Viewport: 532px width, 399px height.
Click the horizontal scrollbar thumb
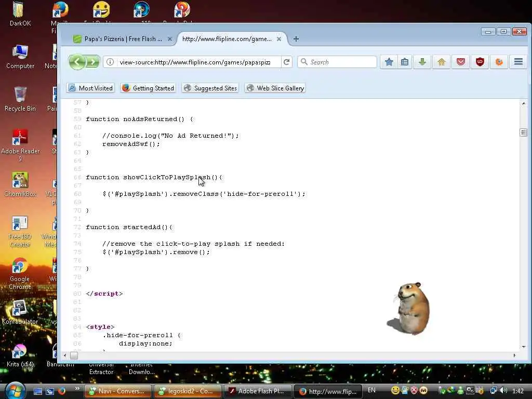[x=74, y=355]
